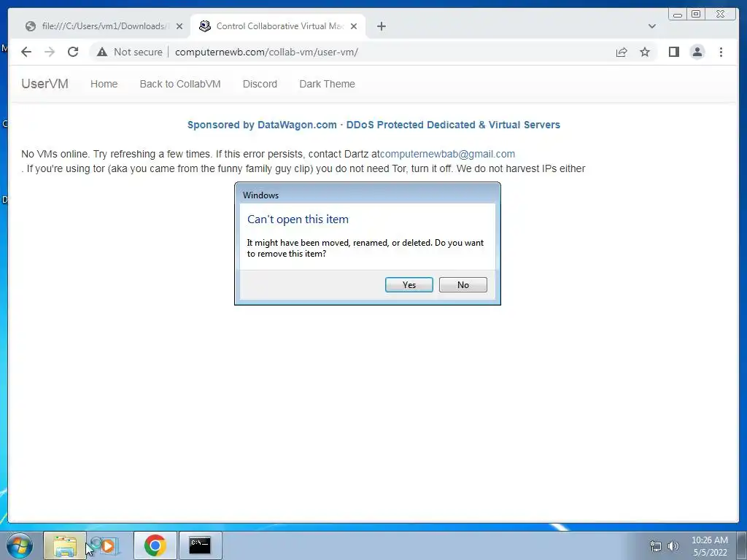The width and height of the screenshot is (747, 560).
Task: Open the Home nav item
Action: click(x=104, y=84)
